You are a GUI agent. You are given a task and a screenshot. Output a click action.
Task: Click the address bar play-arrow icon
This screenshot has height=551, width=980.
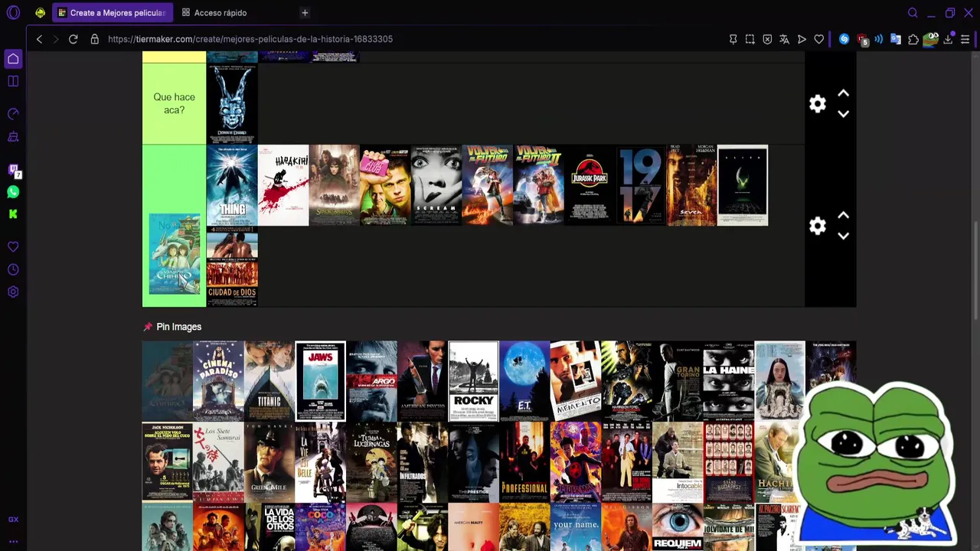tap(802, 39)
